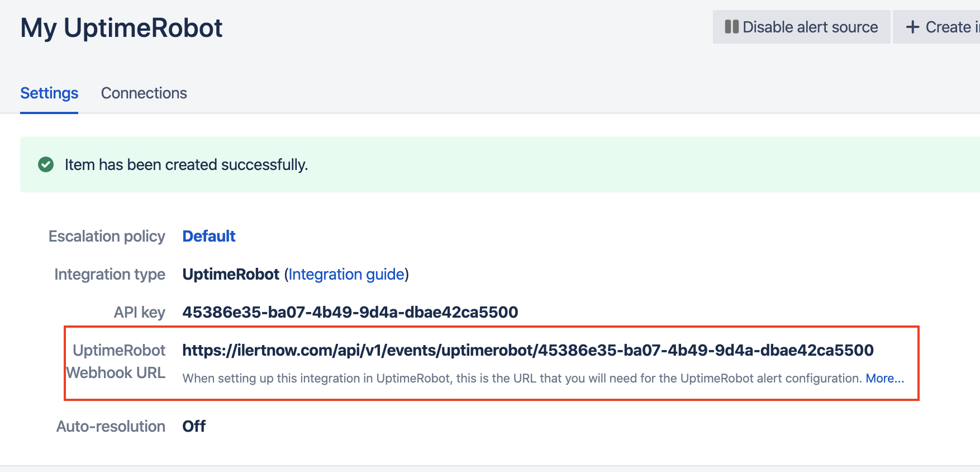Click the ilertnow.com webhook URL text
Viewport: 980px width, 472px height.
pyautogui.click(x=528, y=350)
